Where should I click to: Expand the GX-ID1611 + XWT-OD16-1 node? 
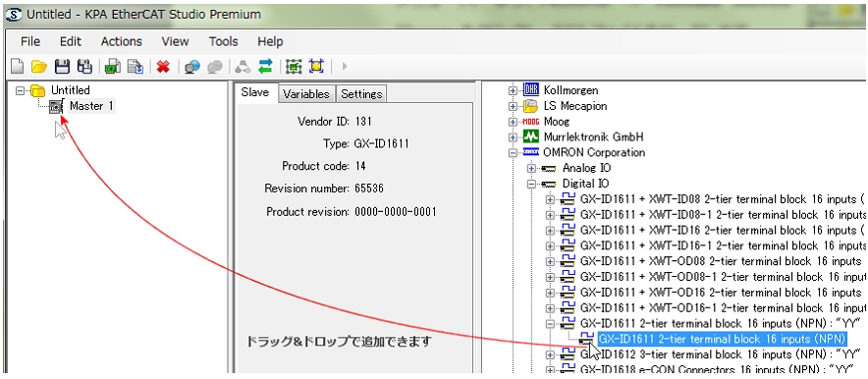tap(550, 307)
